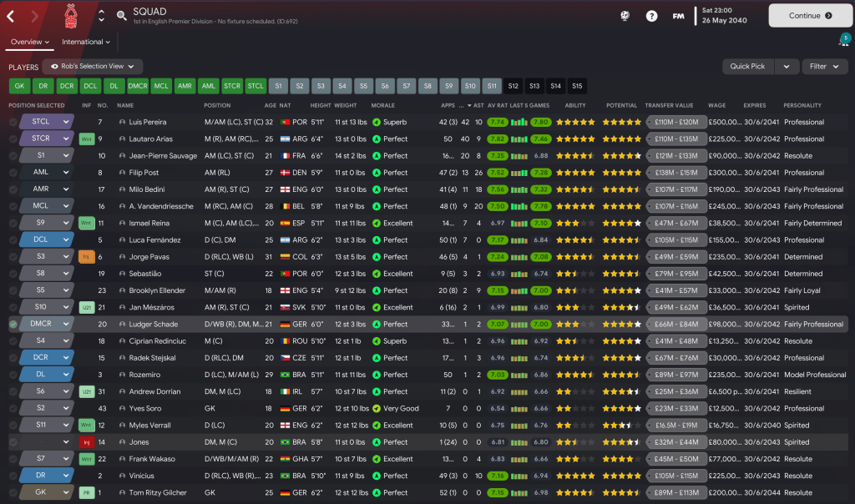Expand the Rob's Selection View dropdown
The image size is (855, 504).
[x=93, y=66]
